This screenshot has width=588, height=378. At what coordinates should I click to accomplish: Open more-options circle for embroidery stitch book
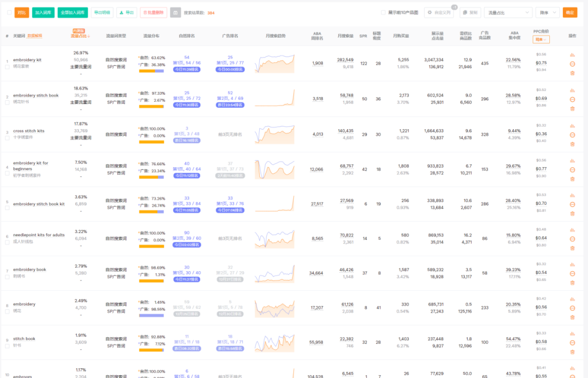point(572,99)
